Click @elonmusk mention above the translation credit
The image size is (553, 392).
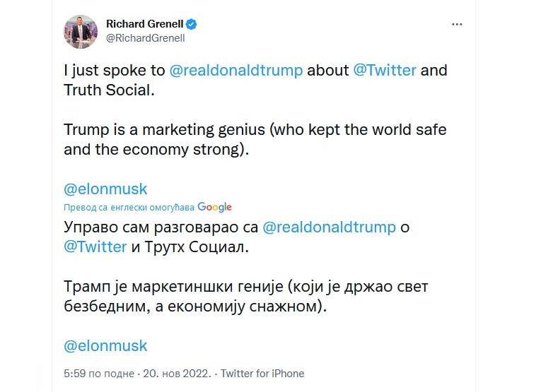click(105, 189)
